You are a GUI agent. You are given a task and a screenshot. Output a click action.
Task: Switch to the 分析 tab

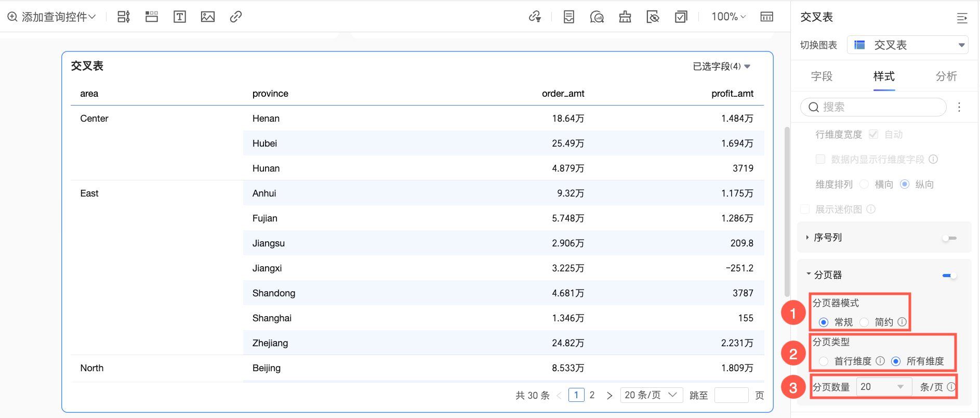[x=946, y=76]
